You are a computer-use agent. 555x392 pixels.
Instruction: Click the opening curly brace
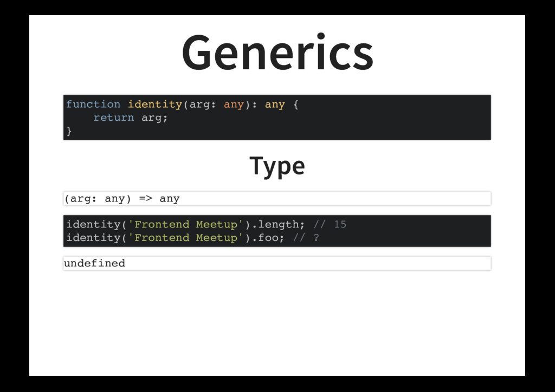point(295,104)
